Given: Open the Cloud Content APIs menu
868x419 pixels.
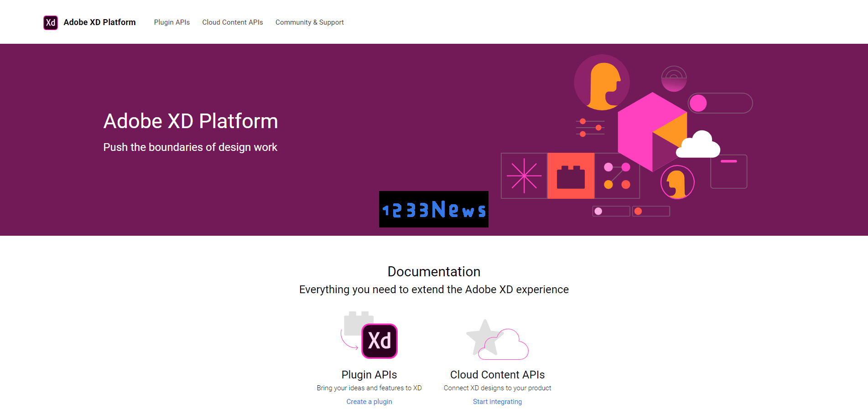Looking at the screenshot, I should coord(233,22).
